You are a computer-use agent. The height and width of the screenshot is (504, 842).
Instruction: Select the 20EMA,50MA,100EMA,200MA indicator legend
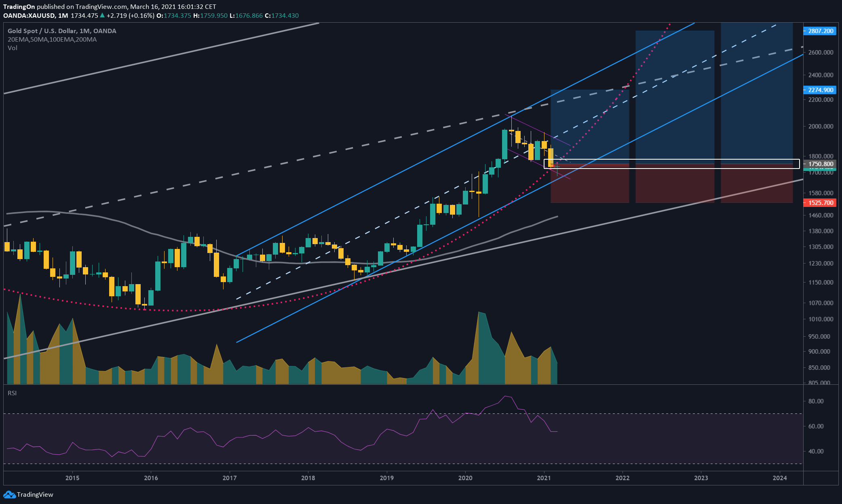click(x=52, y=39)
